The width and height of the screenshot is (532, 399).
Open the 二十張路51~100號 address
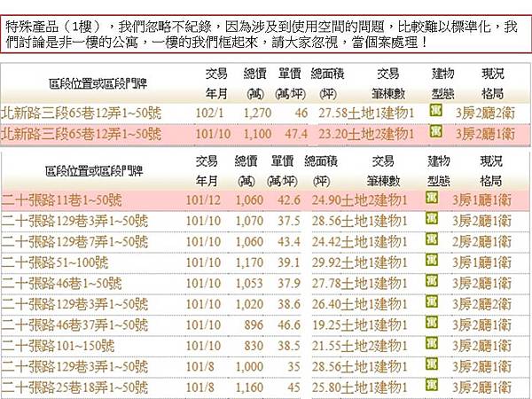[x=55, y=262]
